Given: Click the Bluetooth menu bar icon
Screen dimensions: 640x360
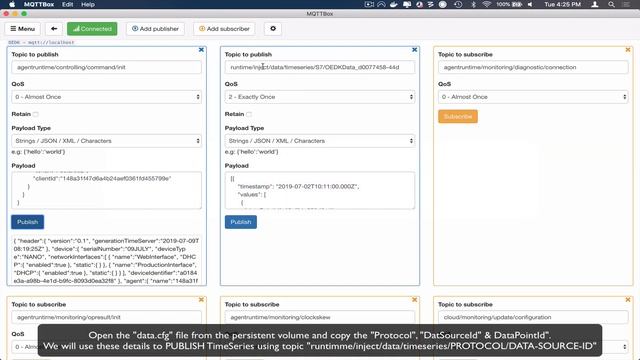Looking at the screenshot, I should pos(473,4).
